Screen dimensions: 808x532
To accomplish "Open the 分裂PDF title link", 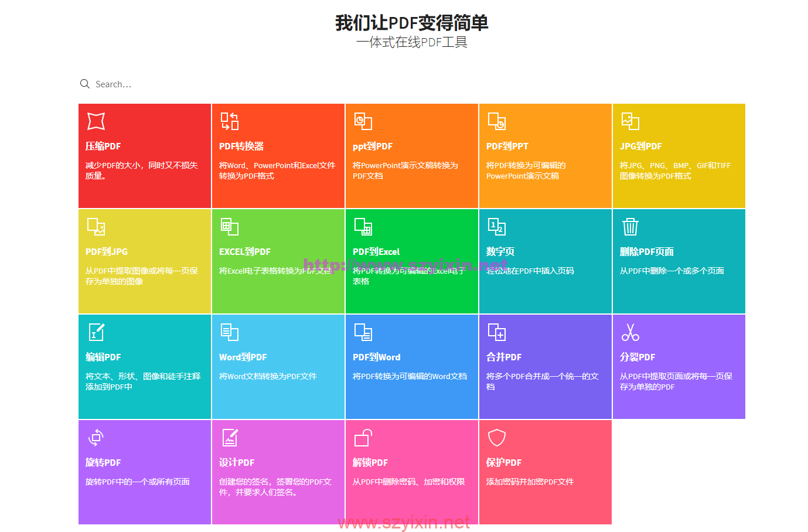I will click(x=637, y=357).
